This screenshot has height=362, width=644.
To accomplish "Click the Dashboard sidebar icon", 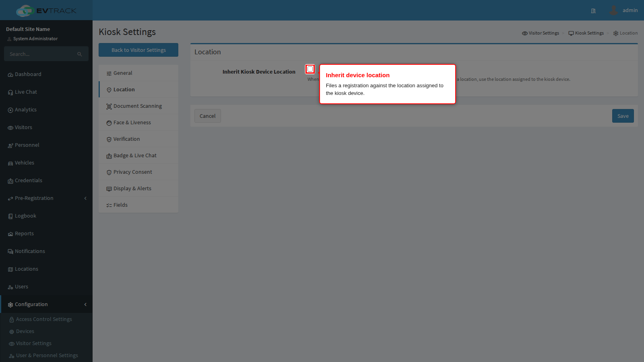I will [10, 75].
